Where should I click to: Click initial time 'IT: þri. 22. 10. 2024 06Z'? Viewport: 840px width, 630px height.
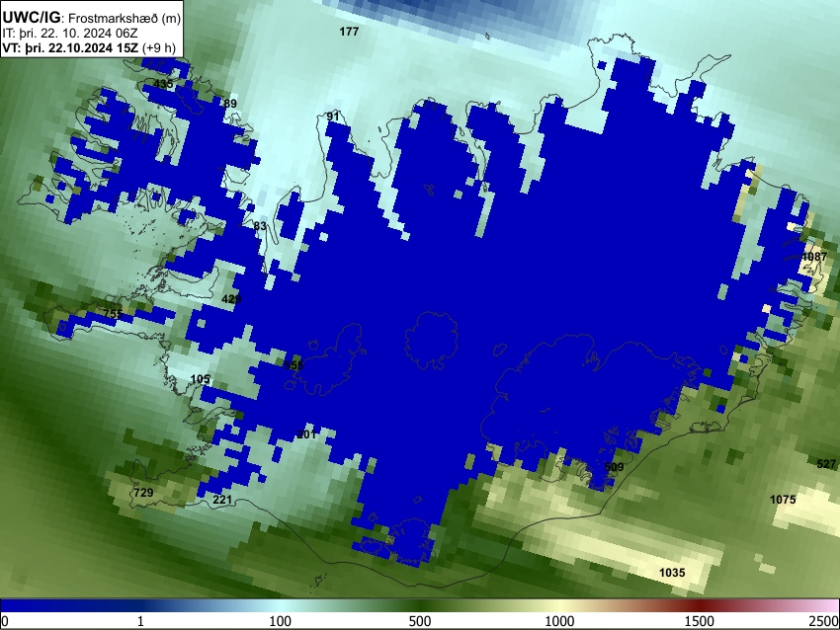tap(70, 34)
